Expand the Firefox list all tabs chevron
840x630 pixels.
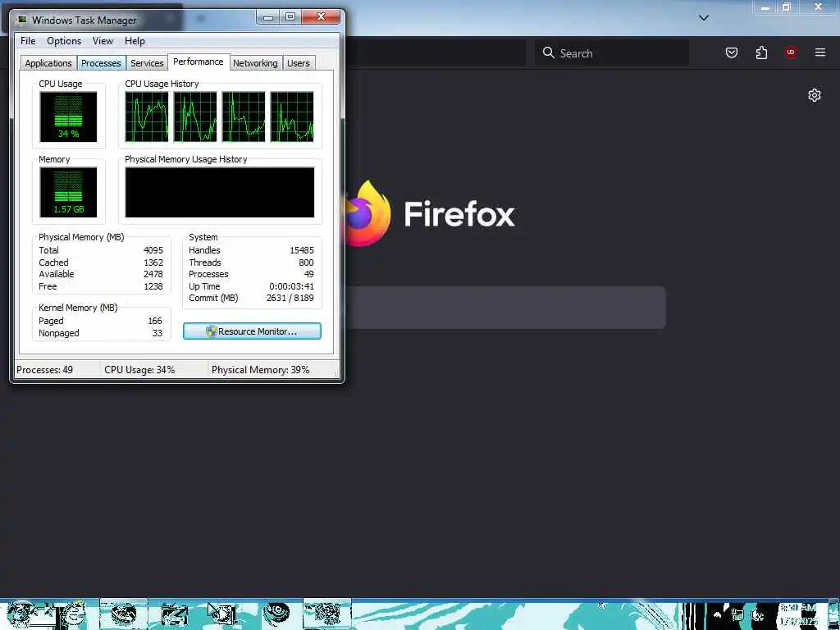pyautogui.click(x=703, y=18)
